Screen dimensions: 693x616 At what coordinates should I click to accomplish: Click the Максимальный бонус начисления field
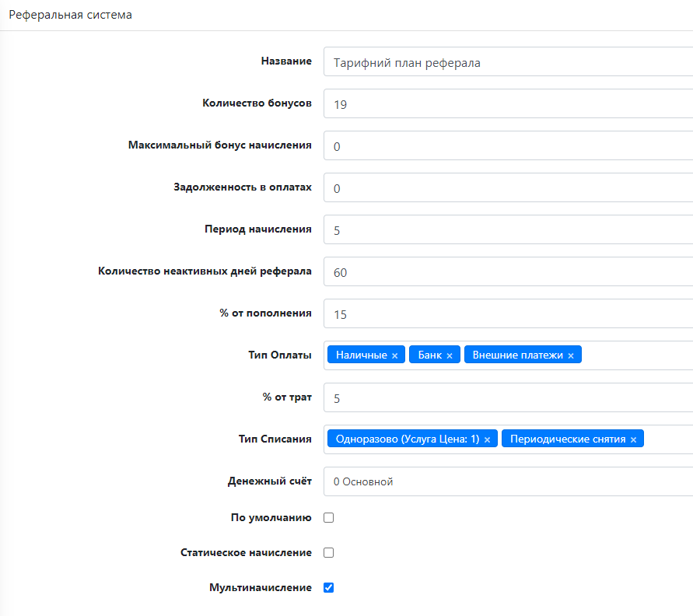[507, 146]
